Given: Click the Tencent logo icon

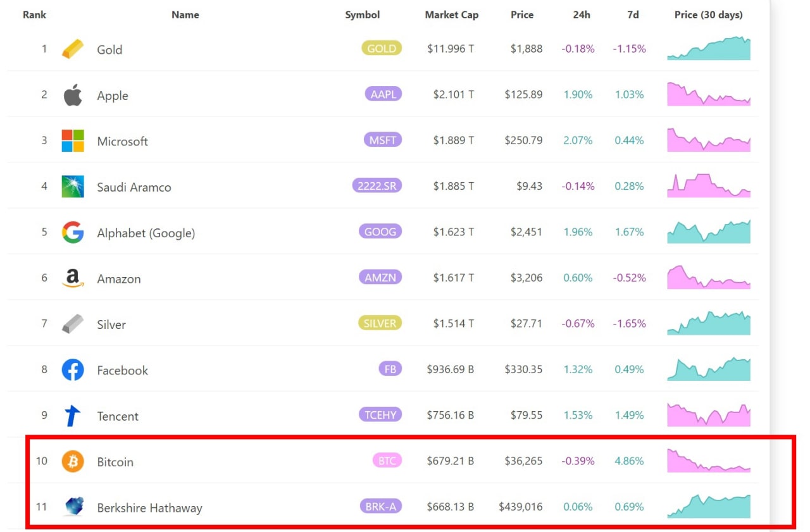Looking at the screenshot, I should coord(73,416).
